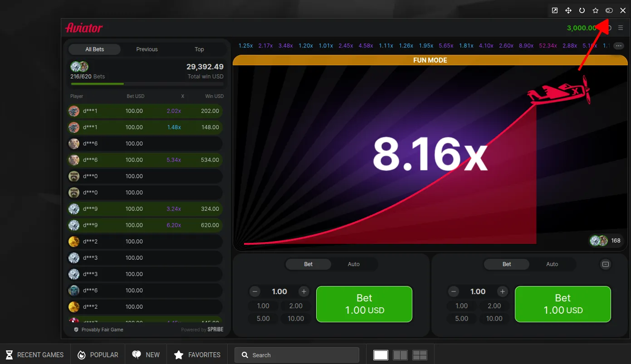The image size is (631, 364).
Task: Reload the game with the refresh icon
Action: tap(582, 10)
